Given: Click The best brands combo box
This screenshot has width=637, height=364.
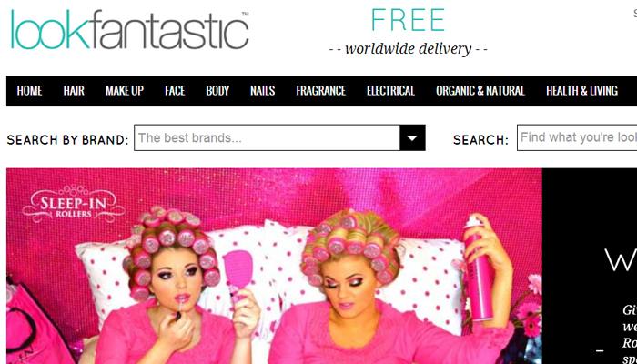Looking at the screenshot, I should [279, 137].
